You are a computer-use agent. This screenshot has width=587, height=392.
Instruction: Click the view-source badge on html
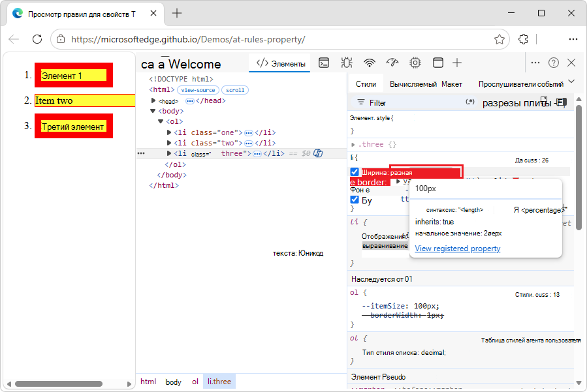(x=198, y=90)
